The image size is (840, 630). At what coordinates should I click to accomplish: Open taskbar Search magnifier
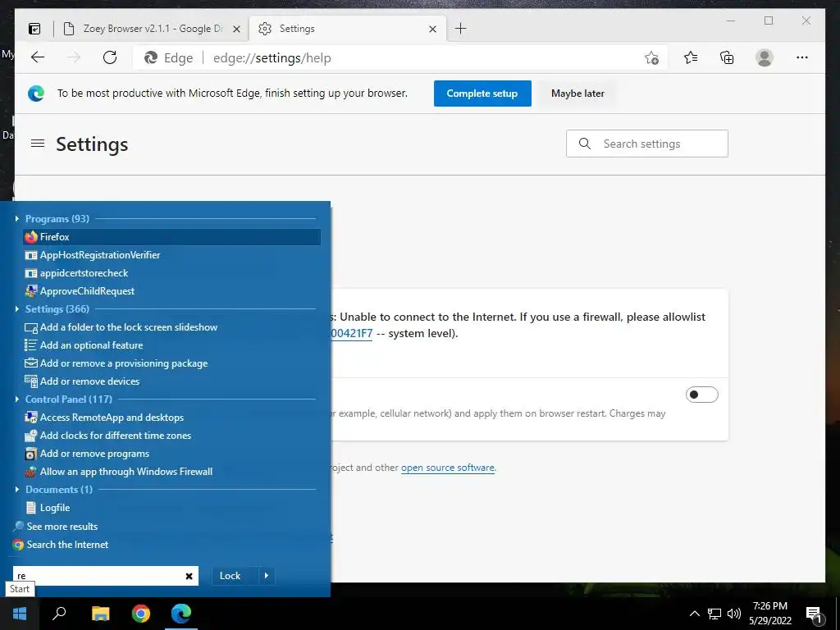click(59, 614)
